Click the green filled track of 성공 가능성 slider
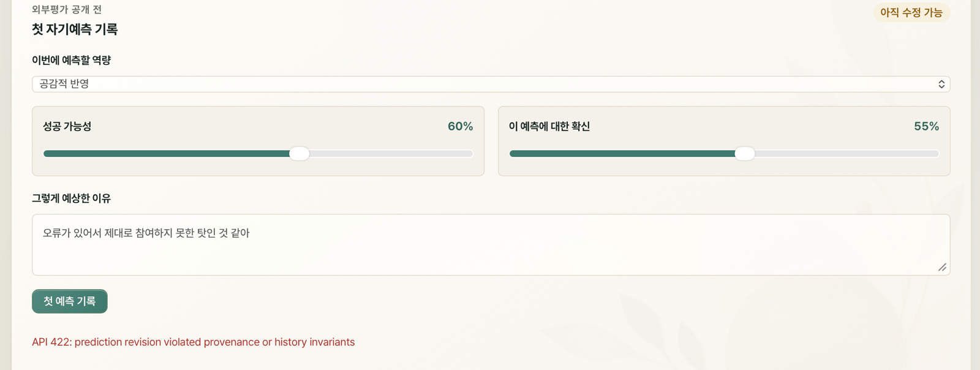Viewport: 980px width, 370px height. point(166,154)
